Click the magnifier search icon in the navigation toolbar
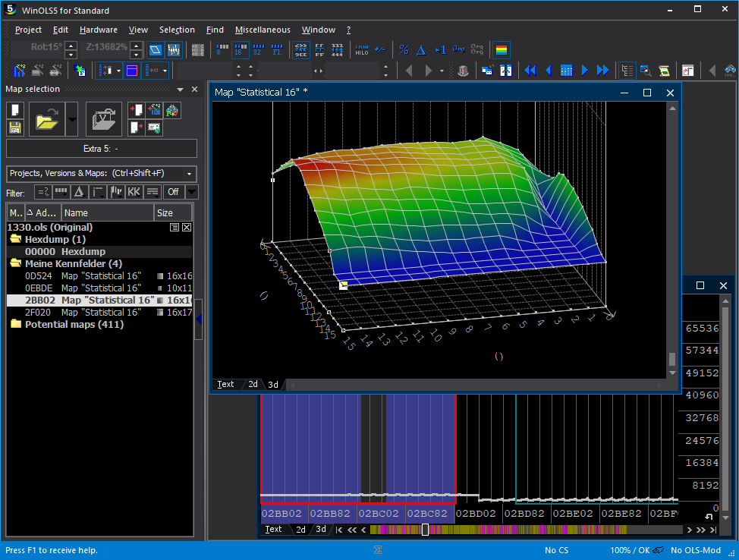739x560 pixels. click(646, 71)
